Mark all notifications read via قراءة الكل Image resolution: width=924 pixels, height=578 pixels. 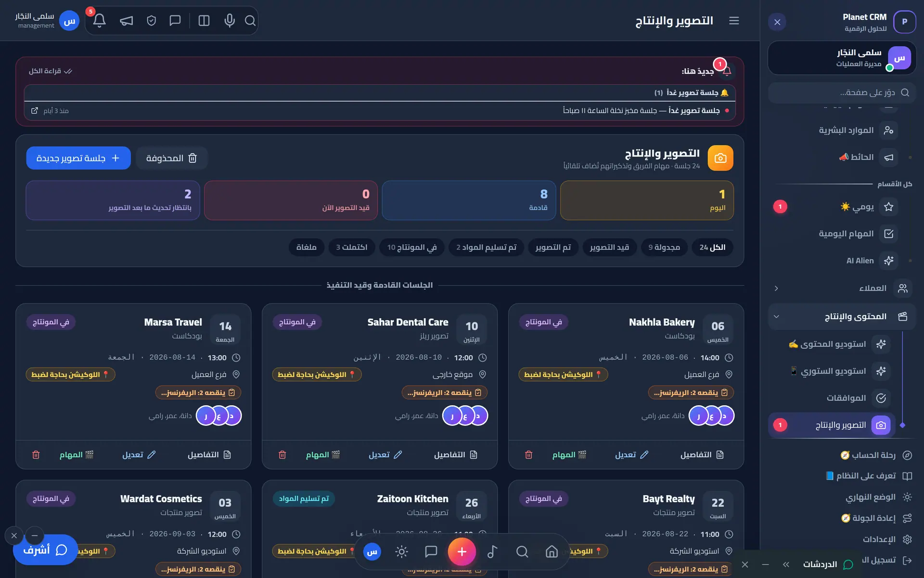coord(51,71)
